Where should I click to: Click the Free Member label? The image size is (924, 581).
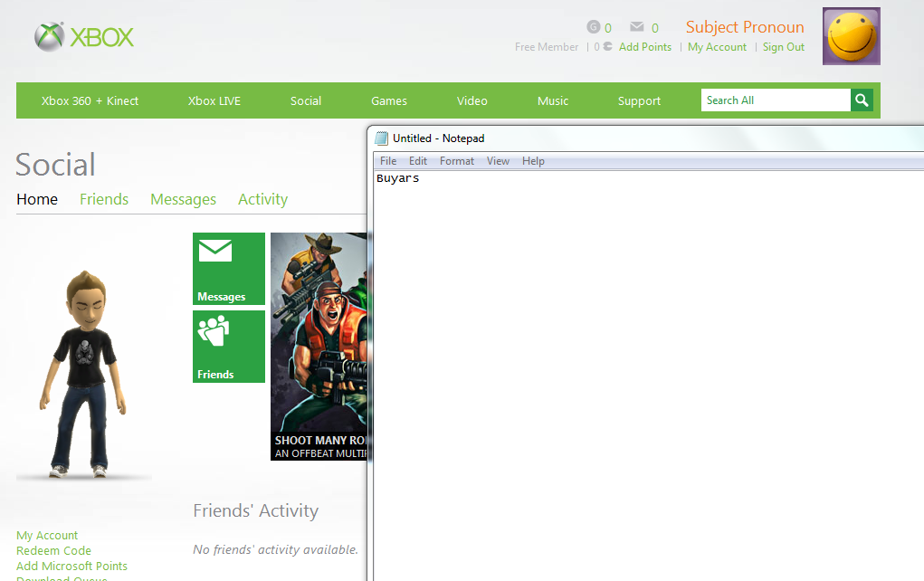pos(547,46)
